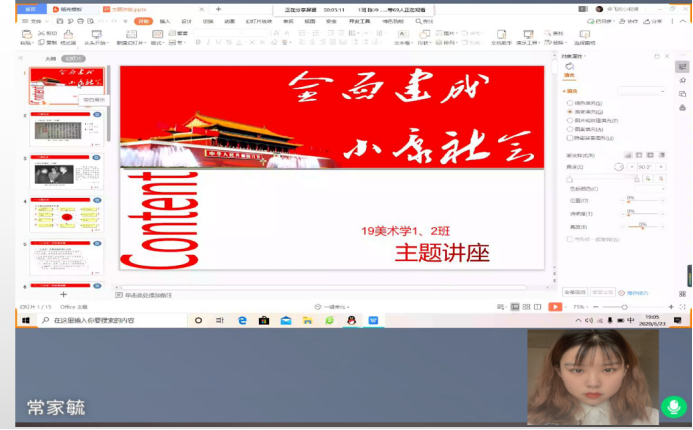Open the zoom percentage dropdown
The image size is (693, 430).
pos(581,307)
